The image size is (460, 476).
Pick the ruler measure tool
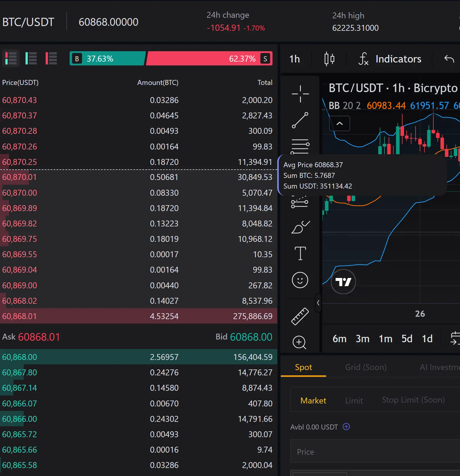click(300, 316)
